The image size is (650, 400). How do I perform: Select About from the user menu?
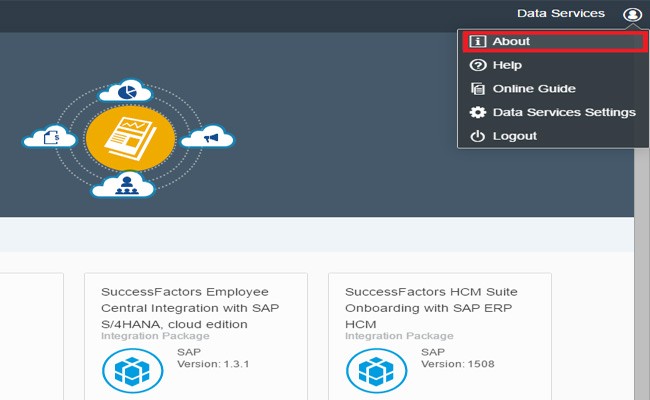(x=555, y=41)
